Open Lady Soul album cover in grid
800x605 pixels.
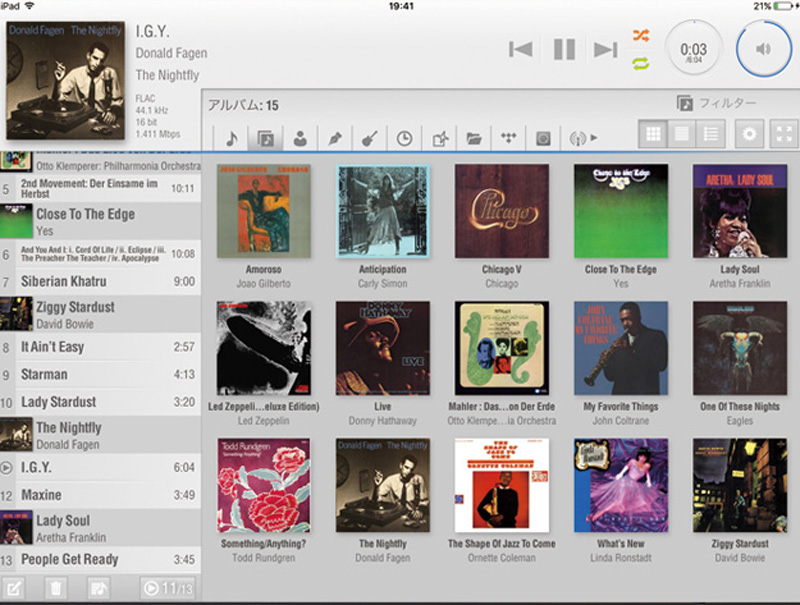[740, 211]
